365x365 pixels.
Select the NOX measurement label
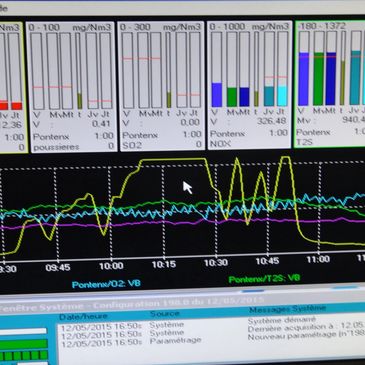pyautogui.click(x=220, y=144)
